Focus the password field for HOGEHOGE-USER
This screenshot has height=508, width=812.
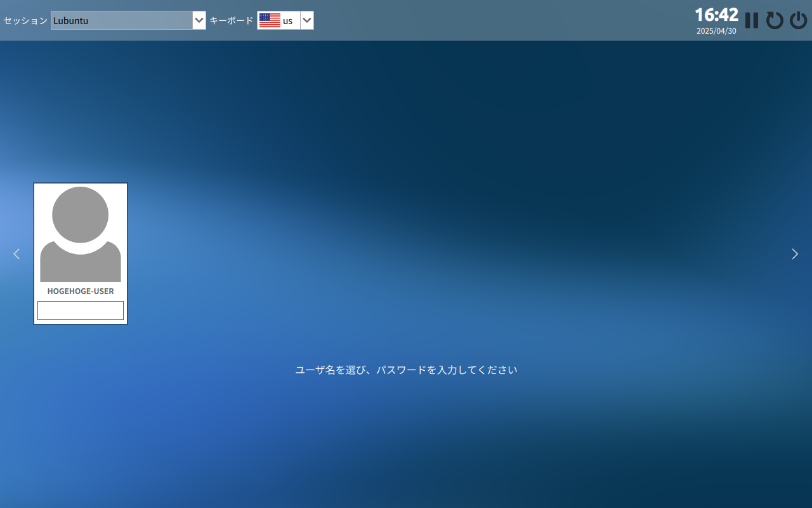(x=81, y=311)
